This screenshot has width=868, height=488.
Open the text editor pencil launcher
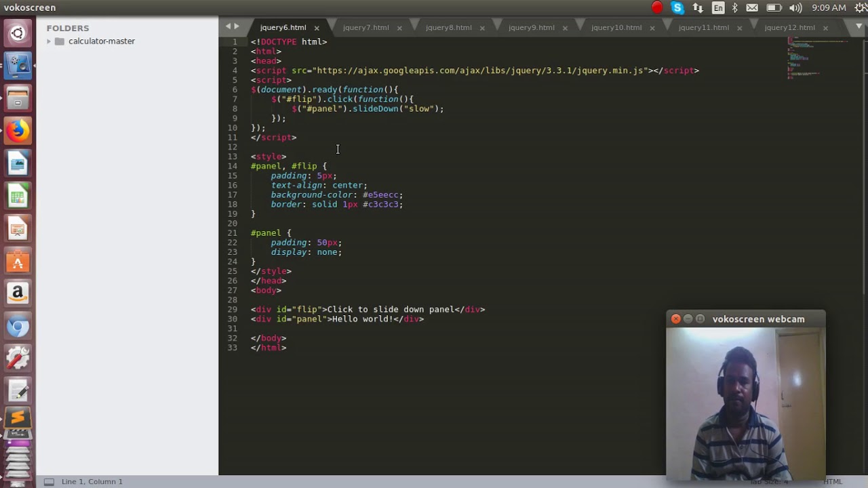18,391
